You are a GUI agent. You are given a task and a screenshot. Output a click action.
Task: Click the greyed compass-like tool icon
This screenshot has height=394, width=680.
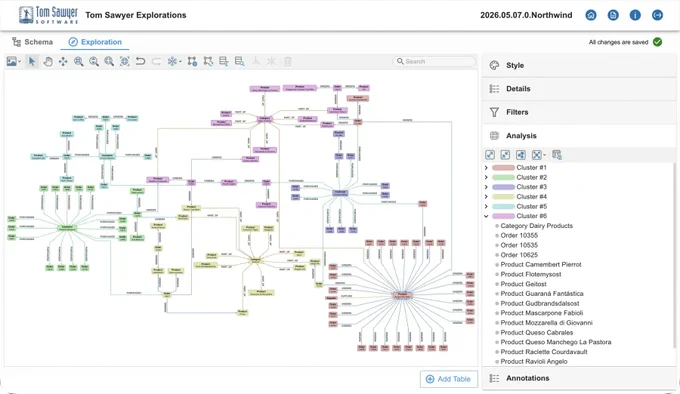coord(256,62)
